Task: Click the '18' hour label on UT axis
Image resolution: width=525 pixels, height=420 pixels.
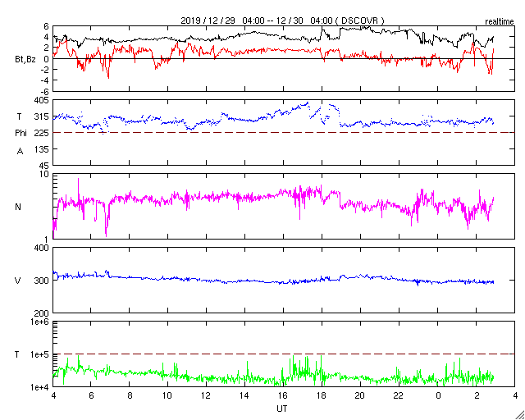Action: pyautogui.click(x=322, y=395)
